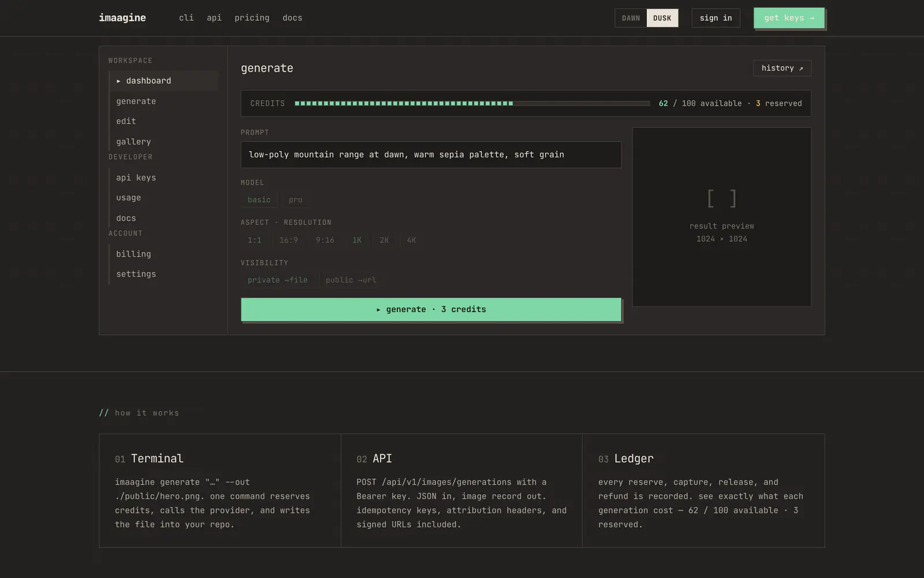Select the pro model
This screenshot has height=578, width=924.
[296, 200]
